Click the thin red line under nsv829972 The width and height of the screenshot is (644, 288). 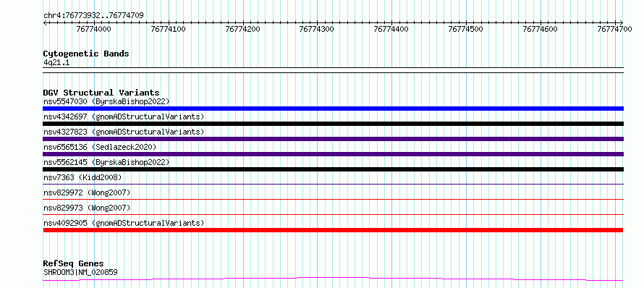[333, 199]
